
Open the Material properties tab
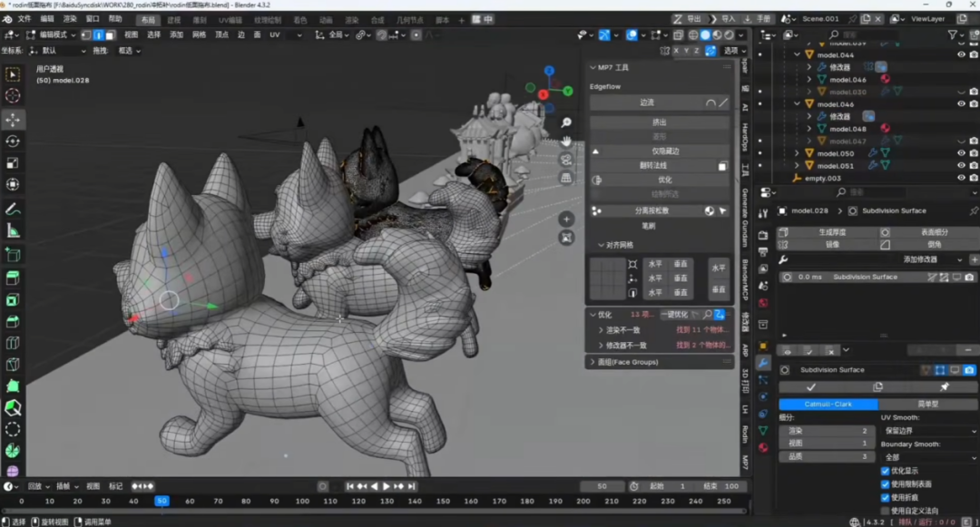point(763,447)
